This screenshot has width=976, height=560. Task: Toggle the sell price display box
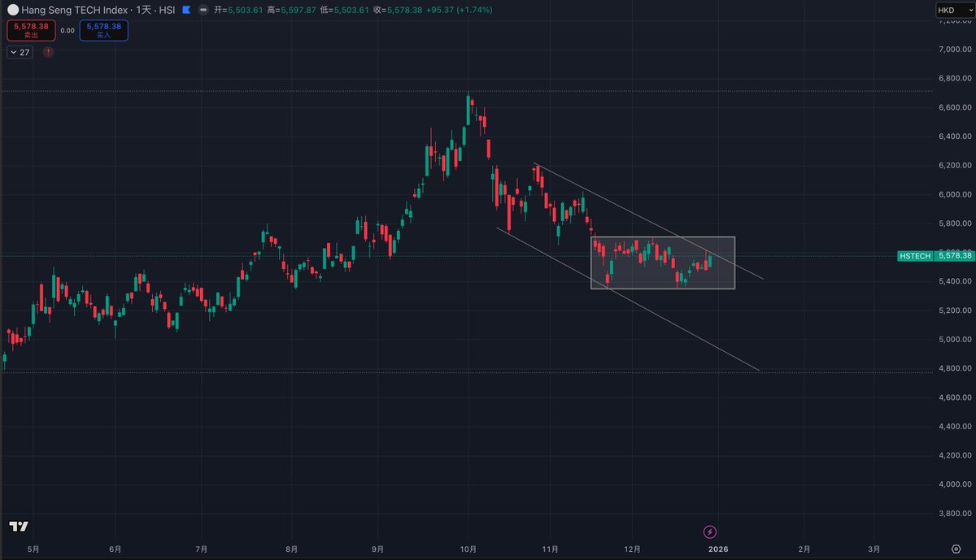click(29, 30)
